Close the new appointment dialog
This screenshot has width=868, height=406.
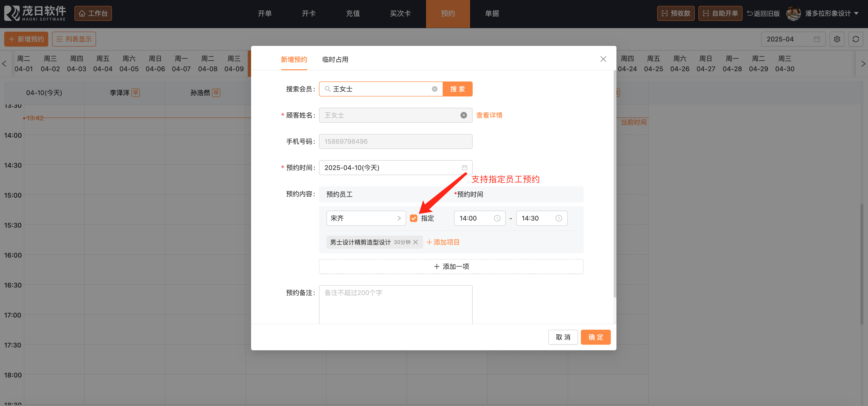point(603,59)
